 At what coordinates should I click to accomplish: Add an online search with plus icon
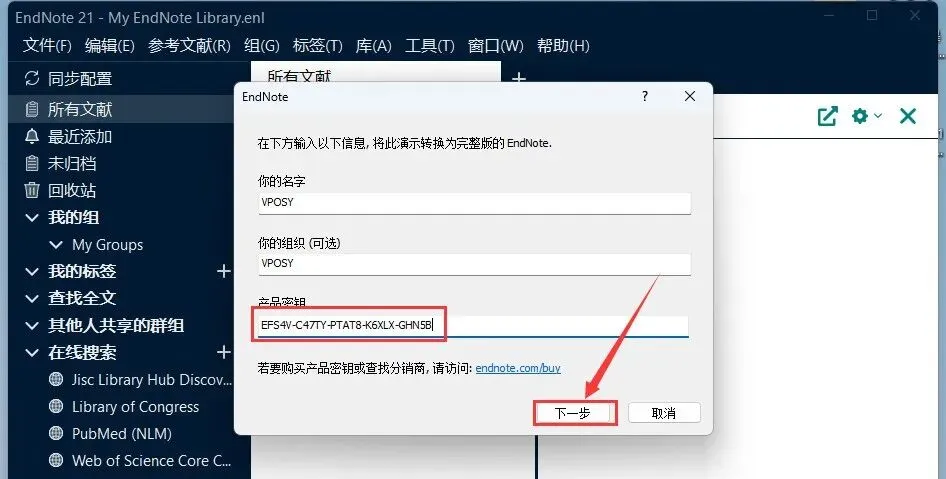point(224,352)
